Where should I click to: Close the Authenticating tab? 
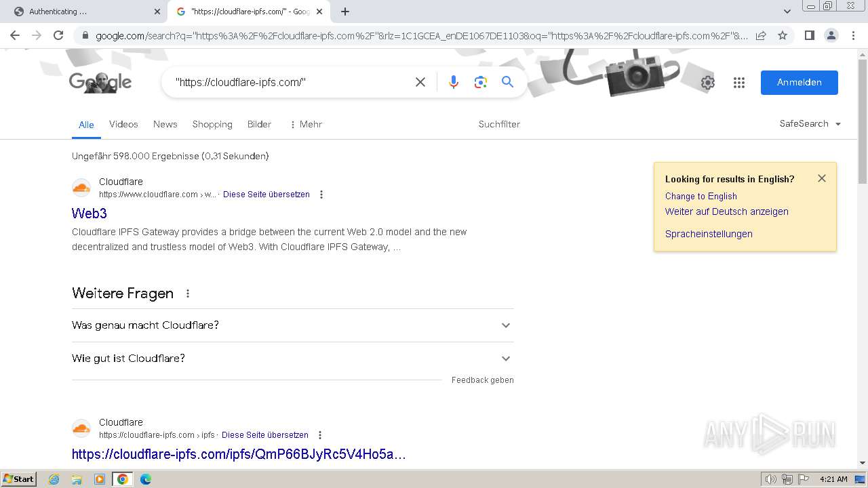pos(157,12)
